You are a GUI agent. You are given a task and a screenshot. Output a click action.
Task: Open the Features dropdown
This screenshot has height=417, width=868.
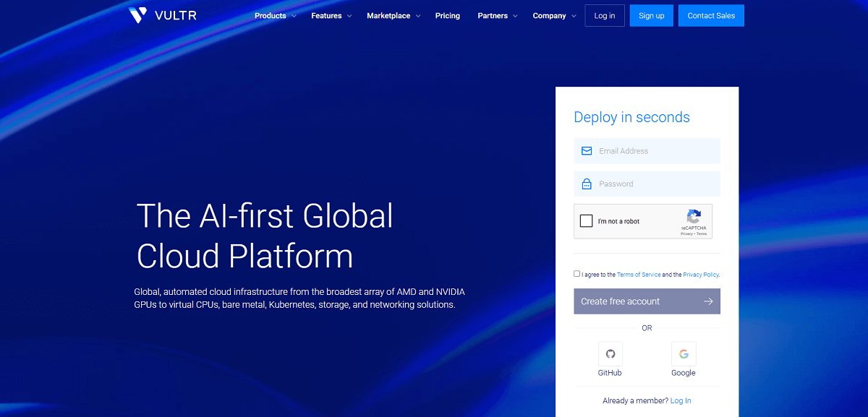click(x=331, y=15)
